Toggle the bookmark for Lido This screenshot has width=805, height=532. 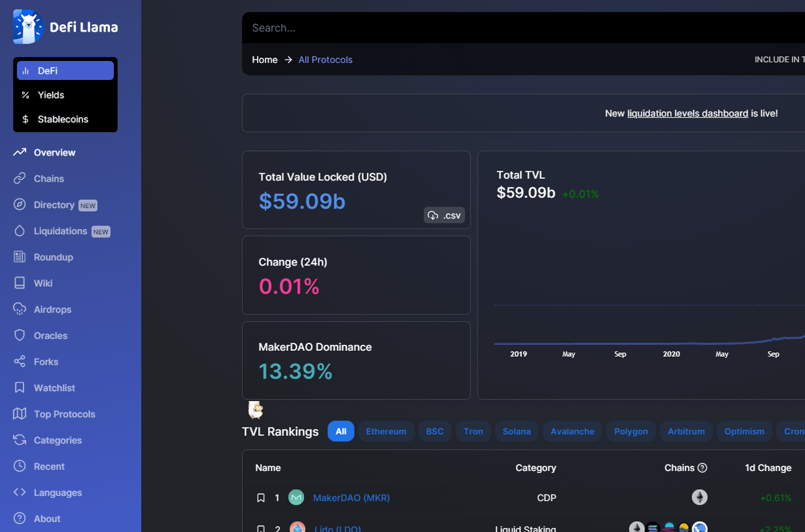pyautogui.click(x=261, y=529)
